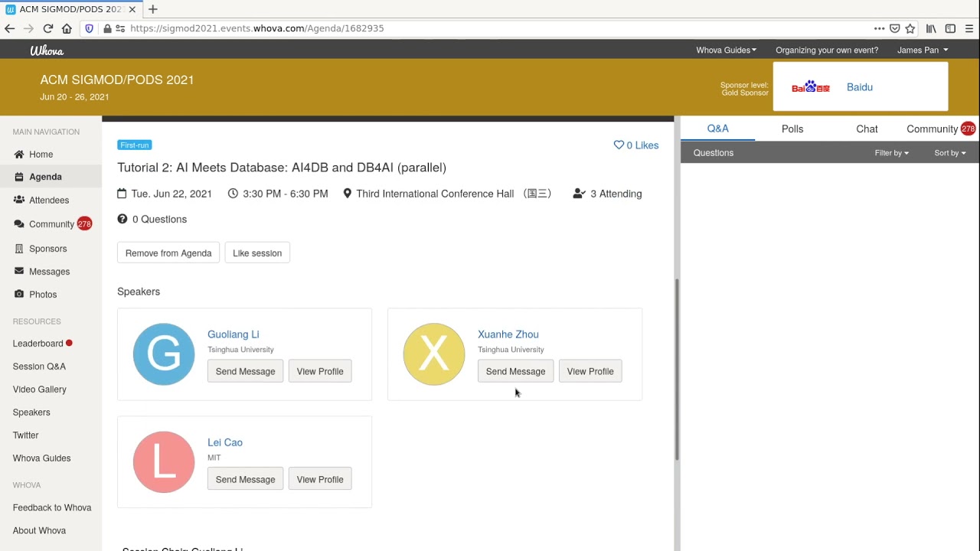Click Guoliang Li's avatar G

click(164, 354)
